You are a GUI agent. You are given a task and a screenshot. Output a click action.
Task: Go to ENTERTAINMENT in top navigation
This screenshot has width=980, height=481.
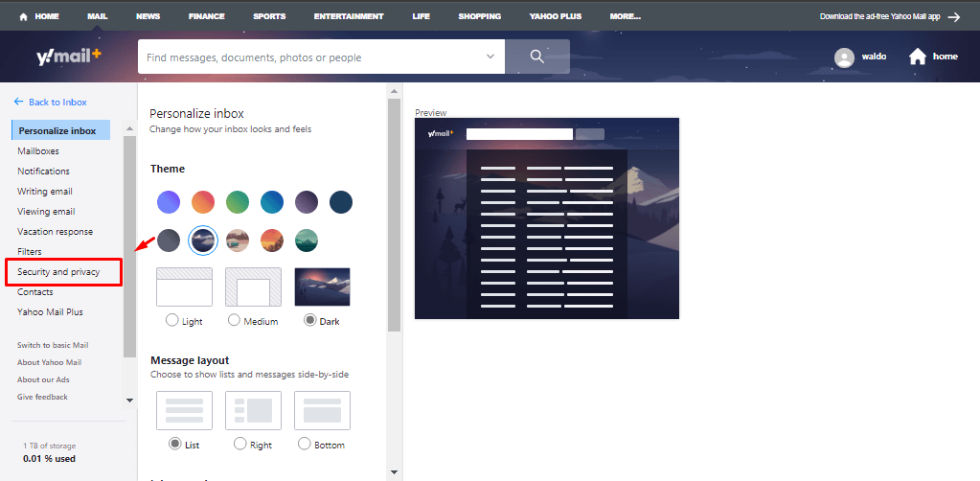pos(349,17)
